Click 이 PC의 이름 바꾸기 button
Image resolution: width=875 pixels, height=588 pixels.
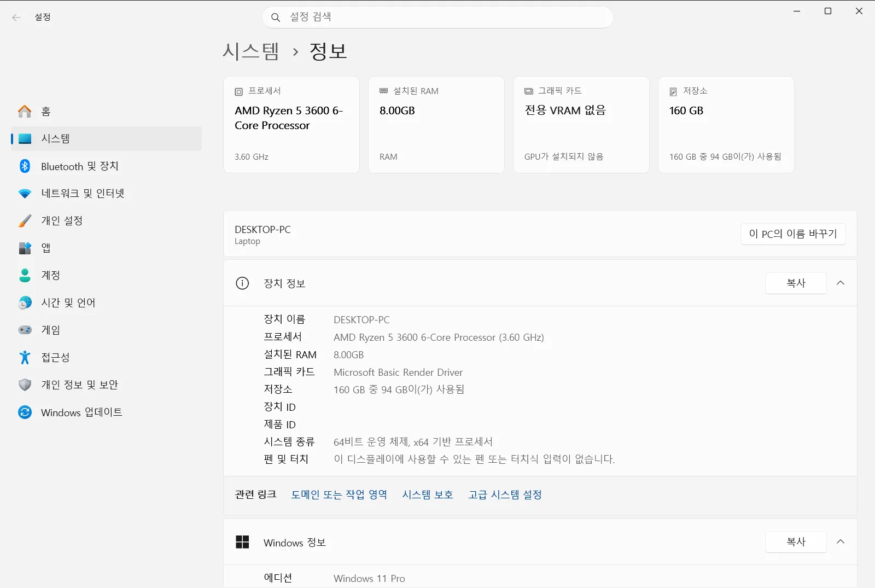tap(793, 234)
